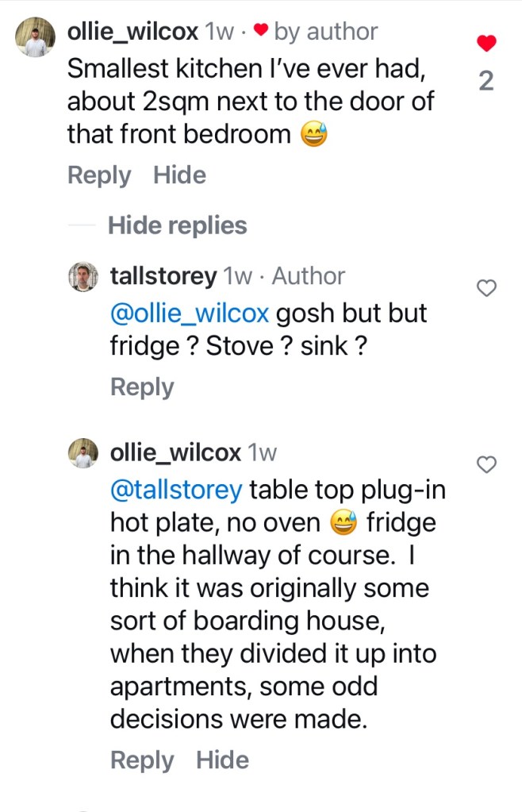Like ollie_wilcox's hot plate reply
The width and height of the screenshot is (522, 812).
[x=486, y=464]
